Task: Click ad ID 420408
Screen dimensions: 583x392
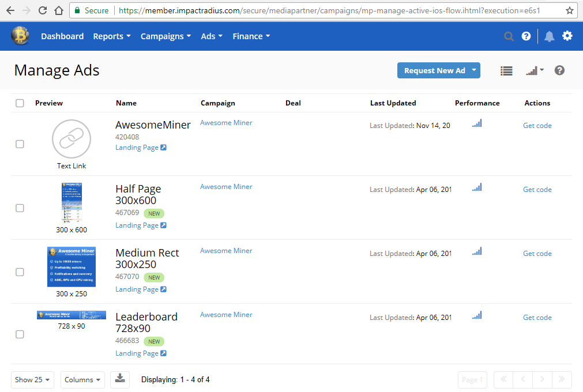Action: tap(127, 137)
